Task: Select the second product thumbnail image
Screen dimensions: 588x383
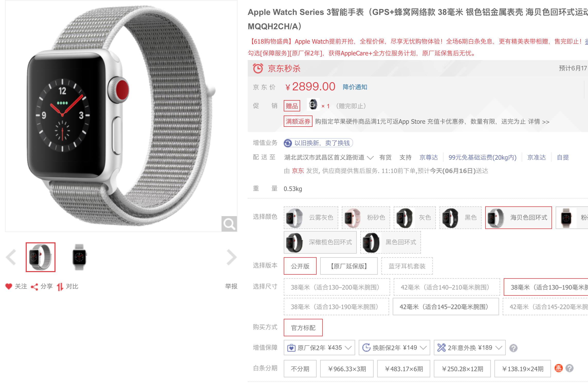Action: click(x=79, y=257)
